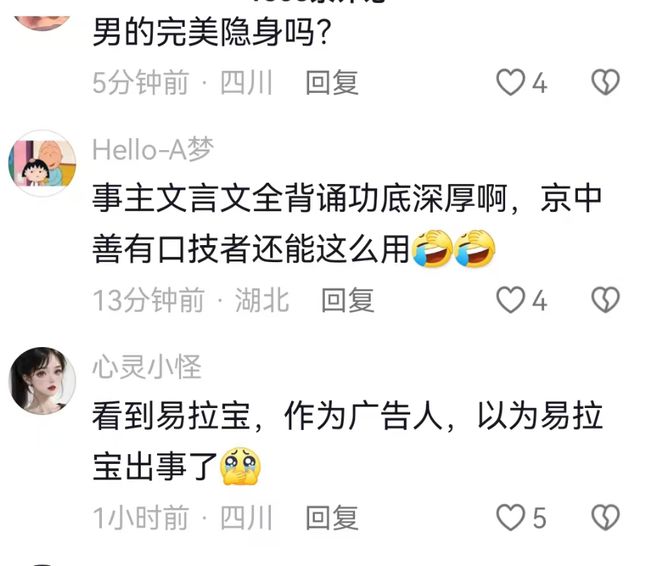This screenshot has height=566, width=660.
Task: Open 心灵小怪's portrait avatar
Action: (42, 381)
